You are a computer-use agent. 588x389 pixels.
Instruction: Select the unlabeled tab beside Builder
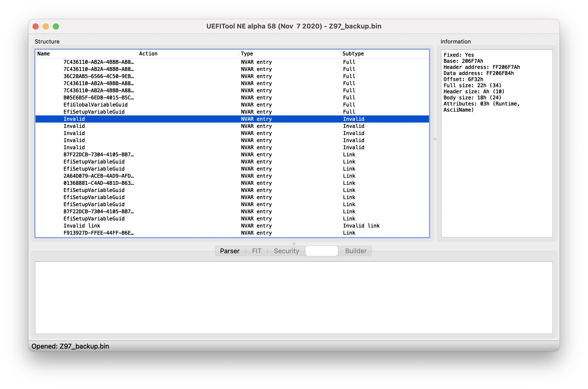pyautogui.click(x=322, y=251)
